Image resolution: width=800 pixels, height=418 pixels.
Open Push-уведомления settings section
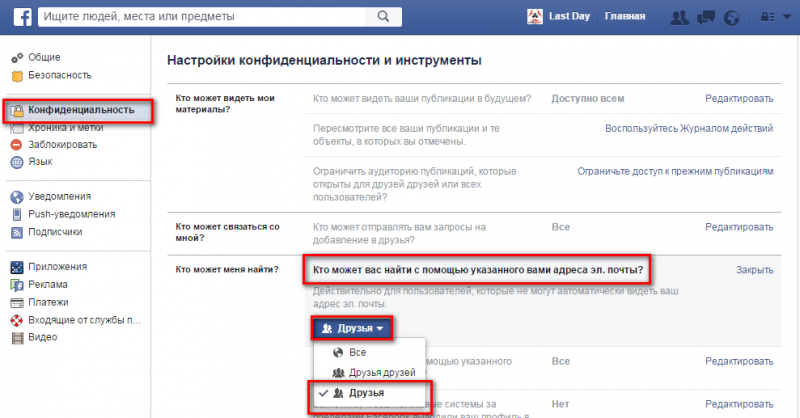tap(72, 214)
